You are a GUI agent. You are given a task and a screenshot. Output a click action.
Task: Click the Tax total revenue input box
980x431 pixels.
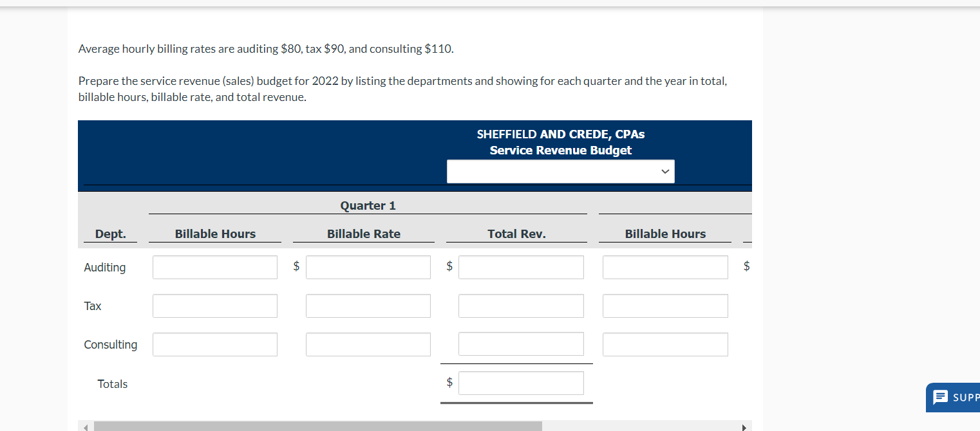(x=521, y=306)
